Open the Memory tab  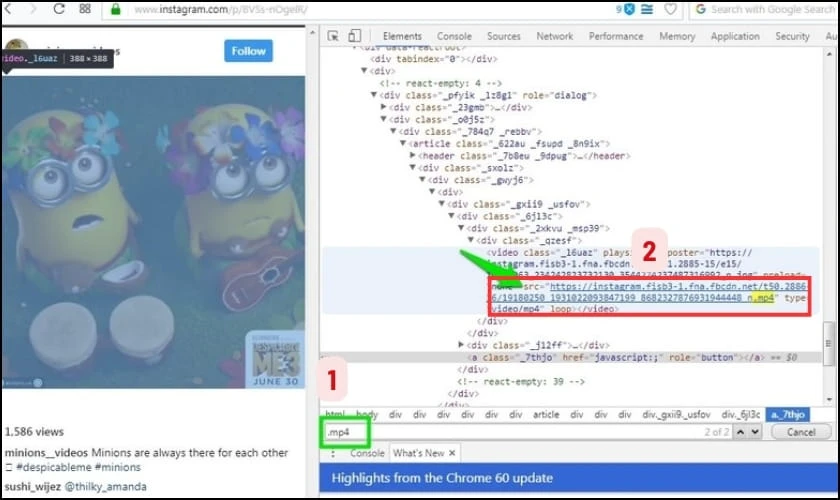tap(677, 36)
